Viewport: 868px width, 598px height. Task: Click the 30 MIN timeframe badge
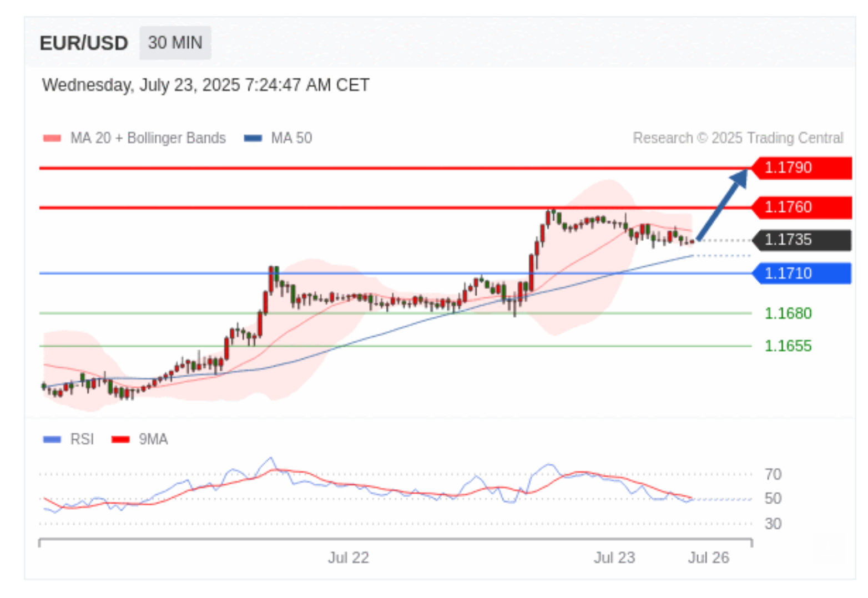(175, 43)
